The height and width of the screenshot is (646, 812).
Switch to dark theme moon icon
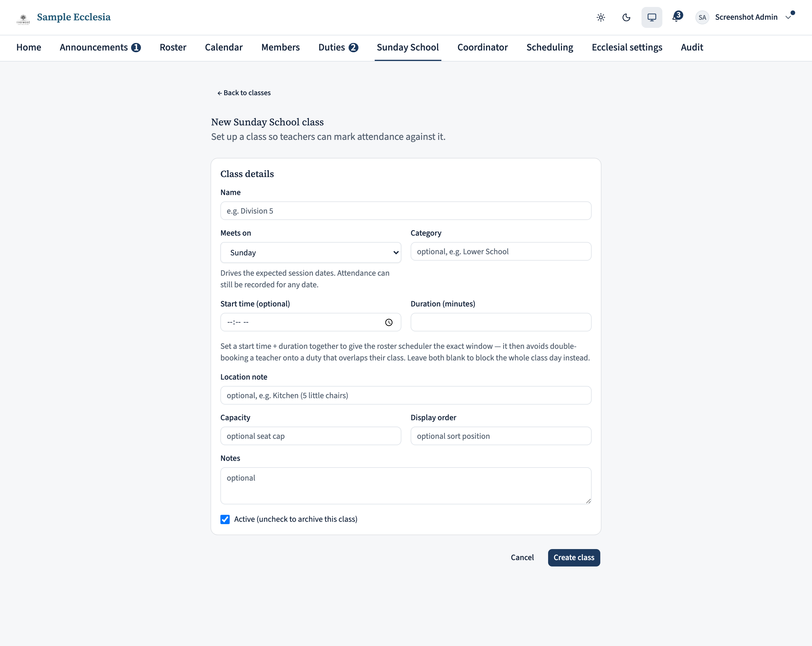(x=626, y=17)
